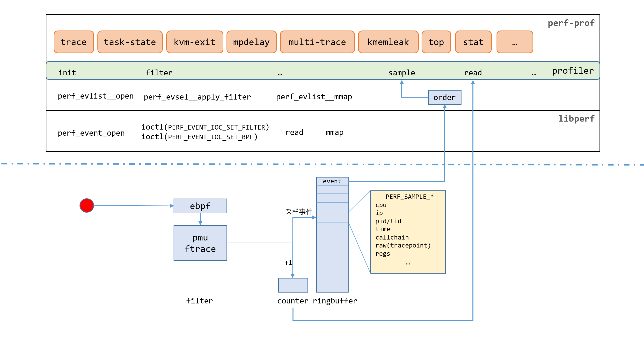Viewport: 644px width, 340px height.
Task: Select the stat box
Action: point(473,42)
